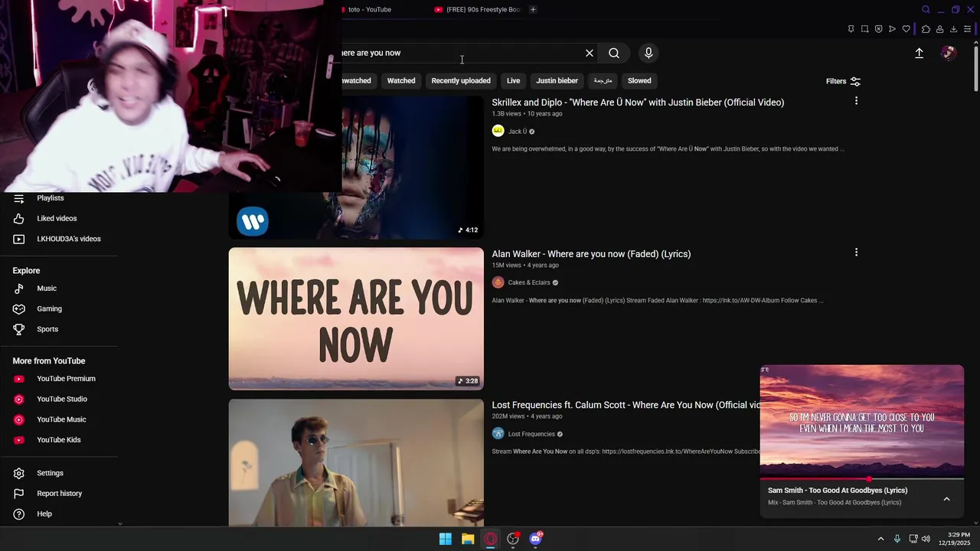Open the ad blocker shield icon
Screen dimensions: 980x551
point(878,29)
